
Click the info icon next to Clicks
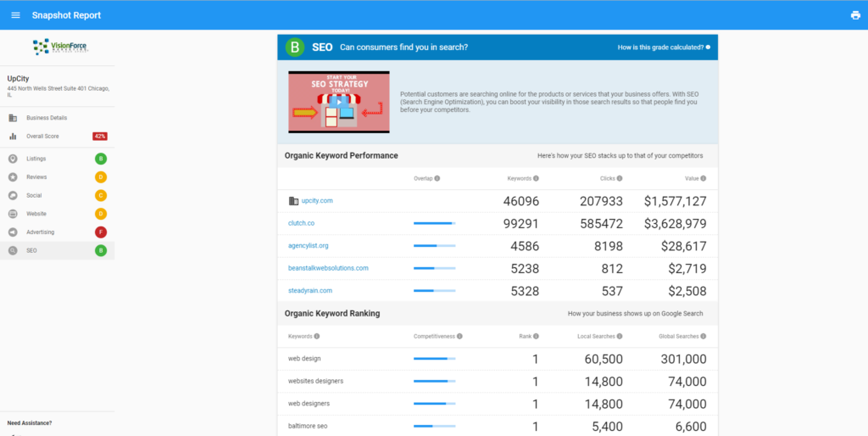coord(620,178)
